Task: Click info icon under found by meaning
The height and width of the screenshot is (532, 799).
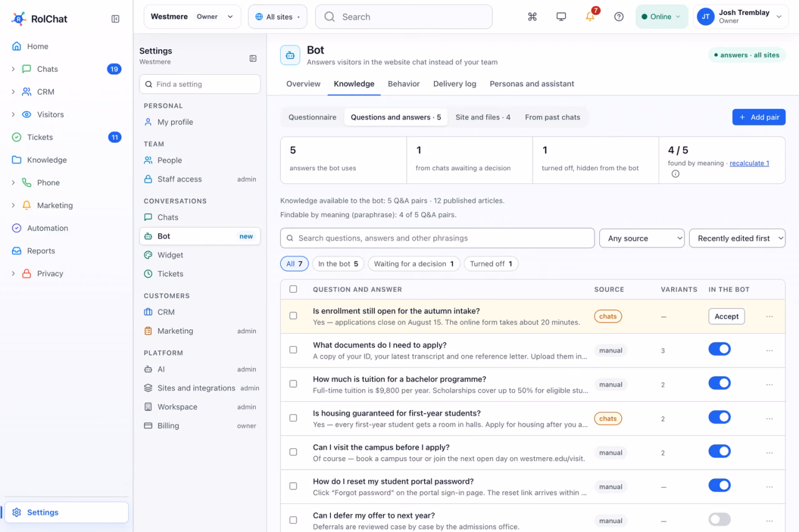Action: (675, 174)
